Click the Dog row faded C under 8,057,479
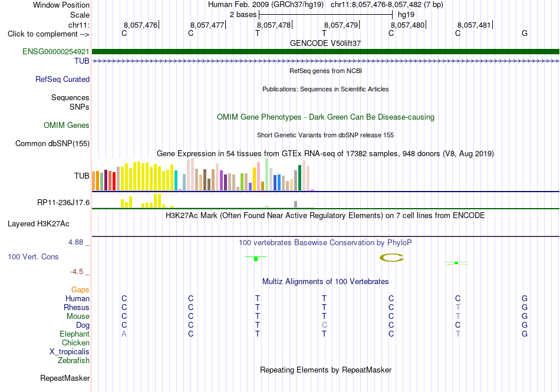The height and width of the screenshot is (392, 560). click(x=324, y=325)
